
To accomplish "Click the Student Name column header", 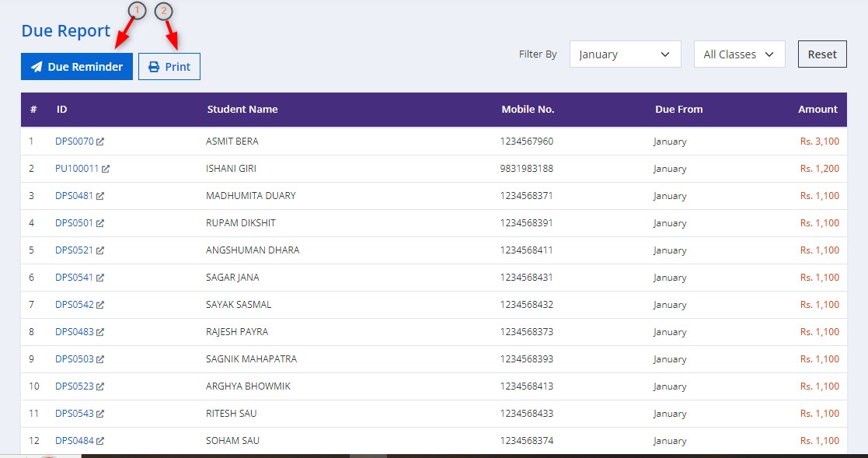I will coord(242,109).
